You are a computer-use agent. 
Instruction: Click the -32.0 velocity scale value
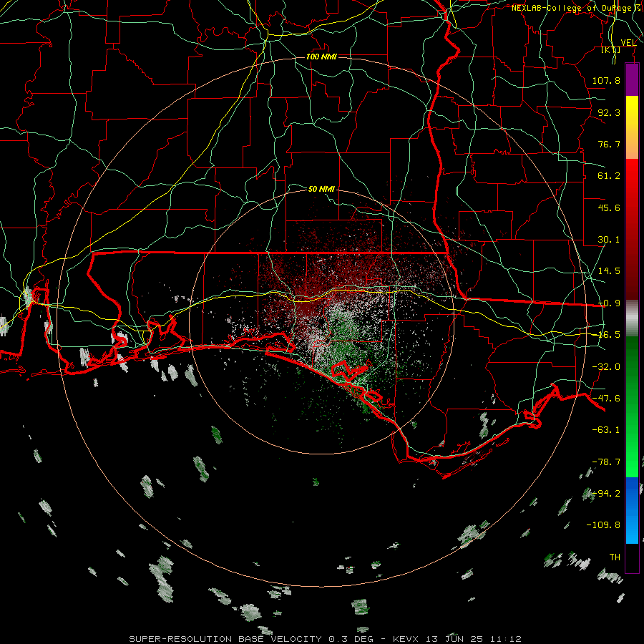[606, 367]
